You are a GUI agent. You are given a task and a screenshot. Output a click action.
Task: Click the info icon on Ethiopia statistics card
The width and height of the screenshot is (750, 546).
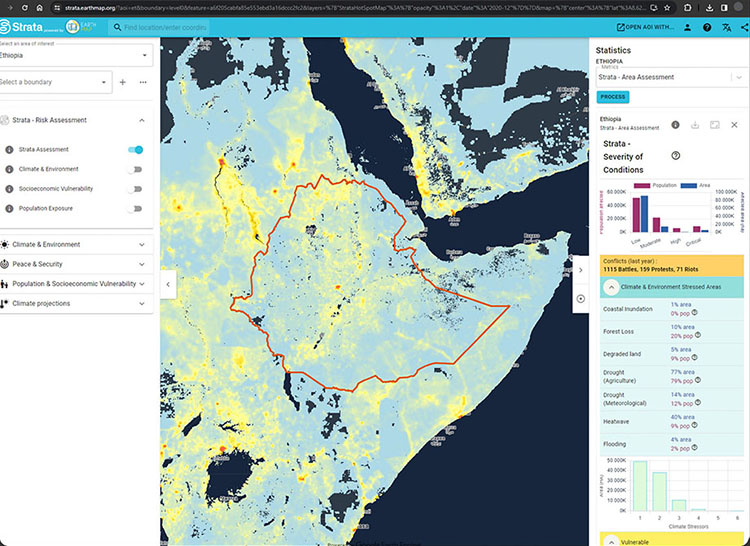click(675, 125)
